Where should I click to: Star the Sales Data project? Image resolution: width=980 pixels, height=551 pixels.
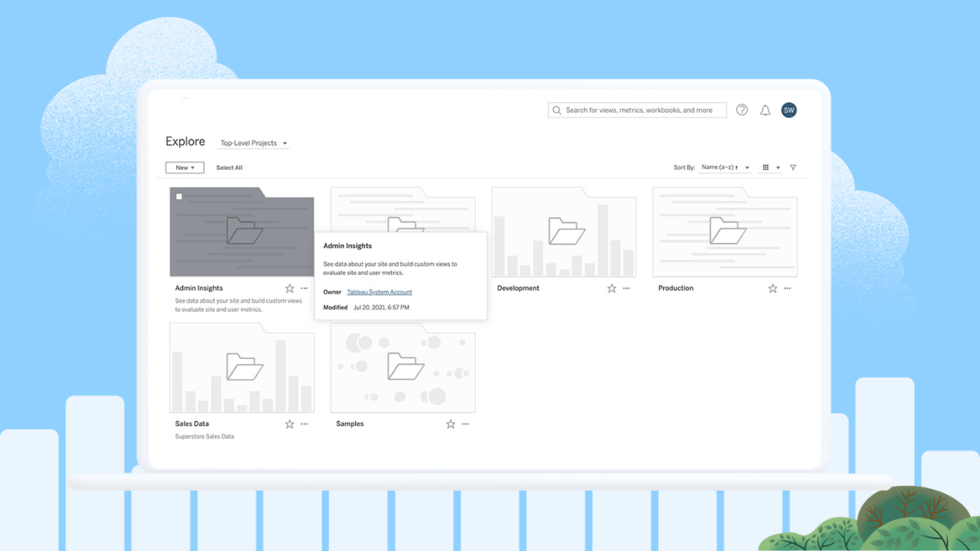(x=288, y=424)
